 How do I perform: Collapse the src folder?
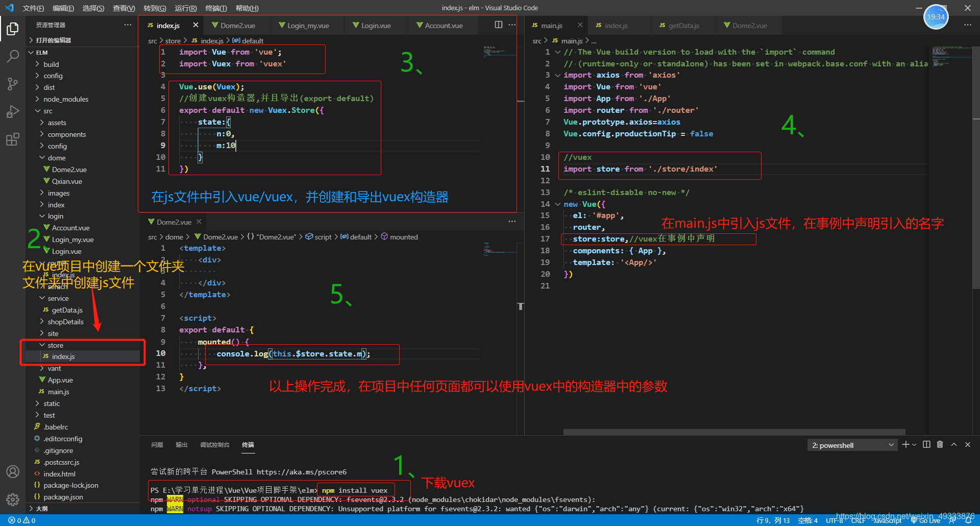48,111
